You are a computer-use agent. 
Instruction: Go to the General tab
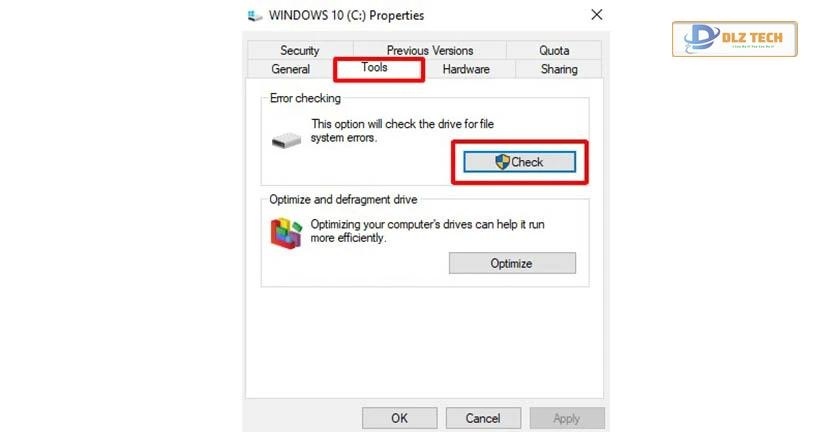pos(291,69)
